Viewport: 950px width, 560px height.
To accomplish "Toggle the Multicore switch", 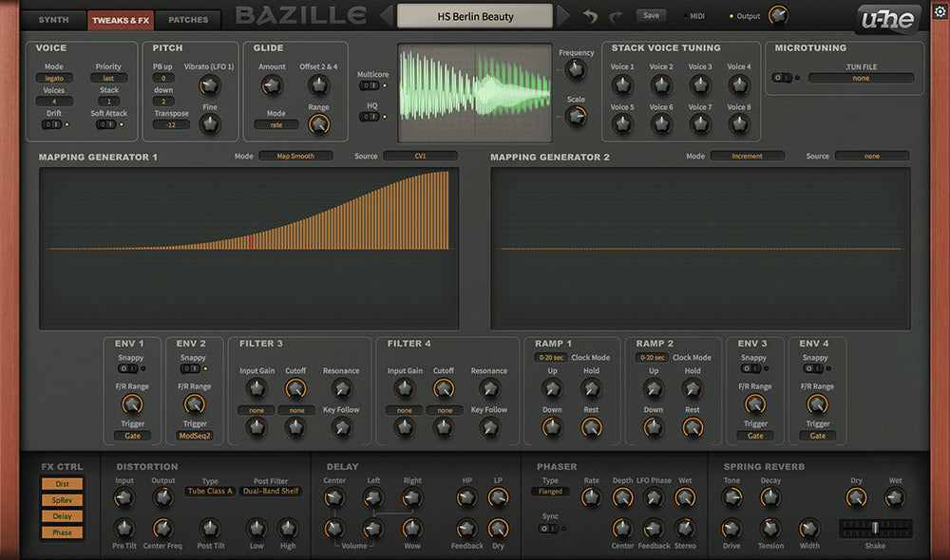I will coord(370,85).
